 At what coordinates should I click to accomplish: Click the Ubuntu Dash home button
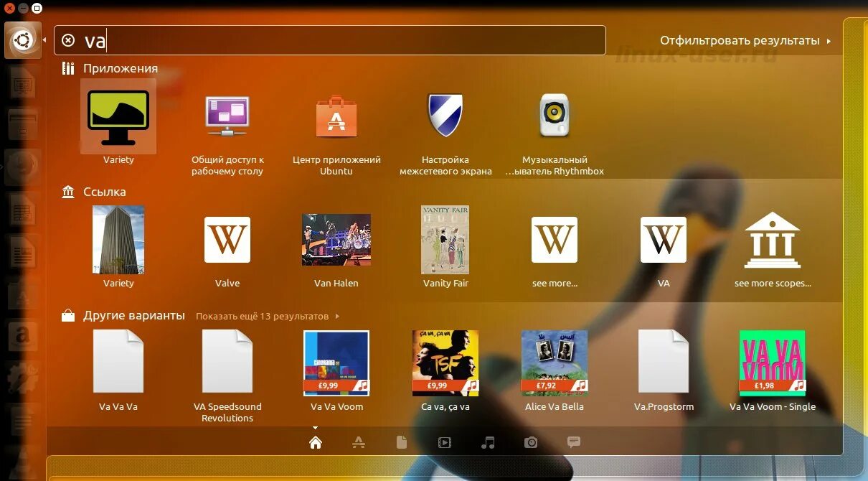[23, 40]
